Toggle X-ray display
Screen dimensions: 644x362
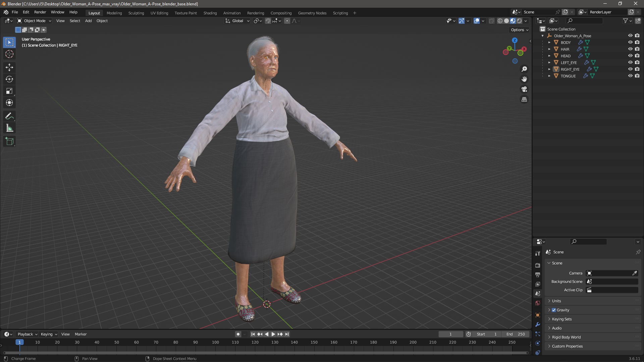491,21
